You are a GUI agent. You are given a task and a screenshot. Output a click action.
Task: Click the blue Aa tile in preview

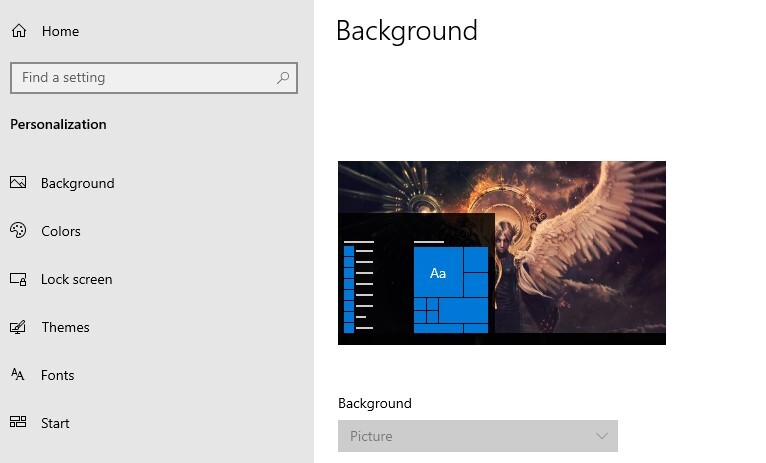437,273
